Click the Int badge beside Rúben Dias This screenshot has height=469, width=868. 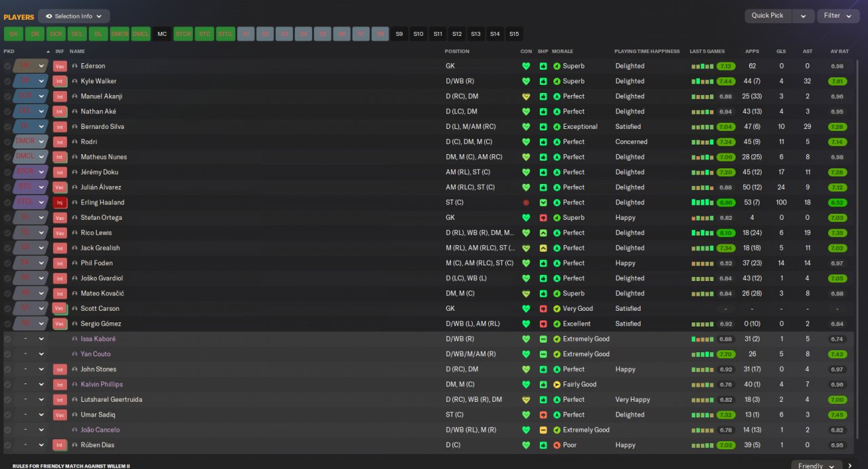(60, 445)
